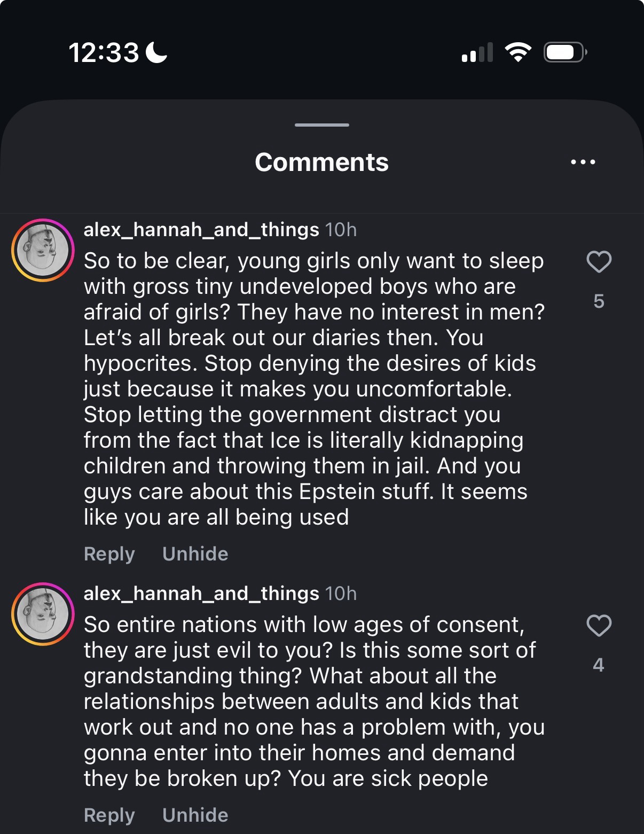Tap the Comments header title
The height and width of the screenshot is (834, 644).
321,162
